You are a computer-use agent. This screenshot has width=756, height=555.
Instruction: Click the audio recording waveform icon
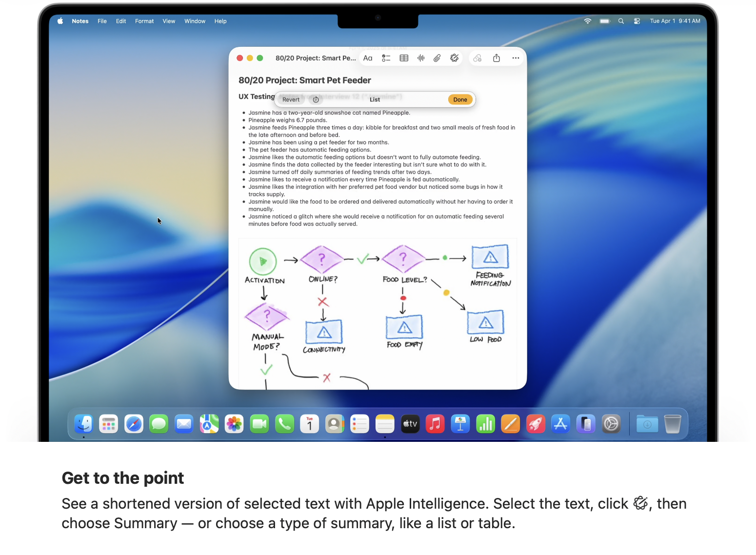pos(420,58)
